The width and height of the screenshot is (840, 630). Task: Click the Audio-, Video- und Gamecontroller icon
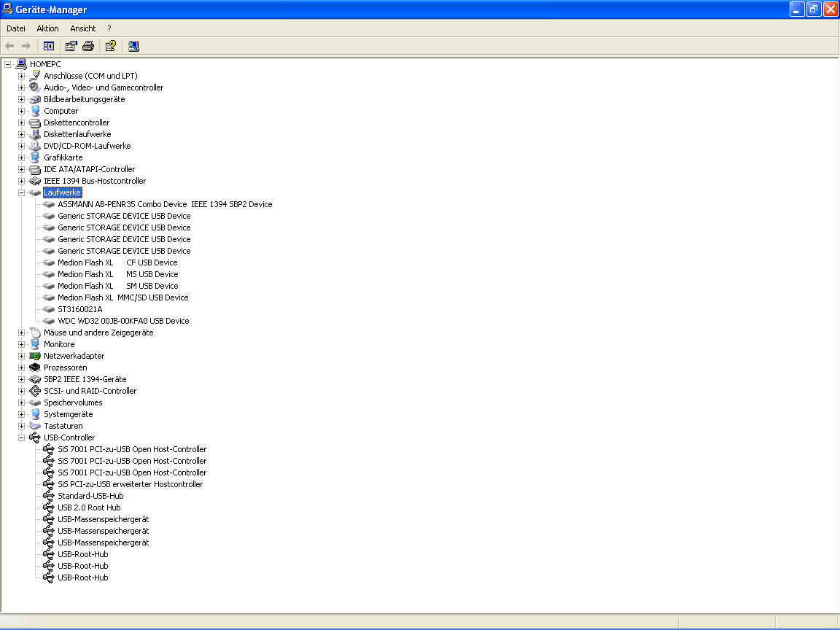[35, 87]
